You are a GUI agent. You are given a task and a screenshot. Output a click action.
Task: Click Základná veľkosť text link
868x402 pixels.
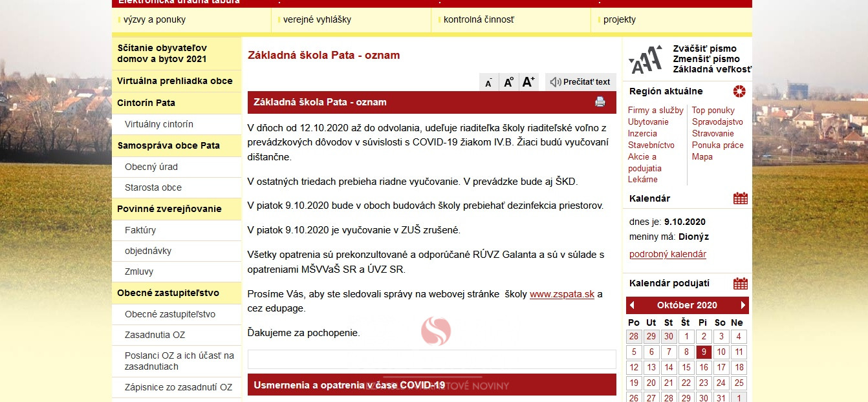point(712,69)
